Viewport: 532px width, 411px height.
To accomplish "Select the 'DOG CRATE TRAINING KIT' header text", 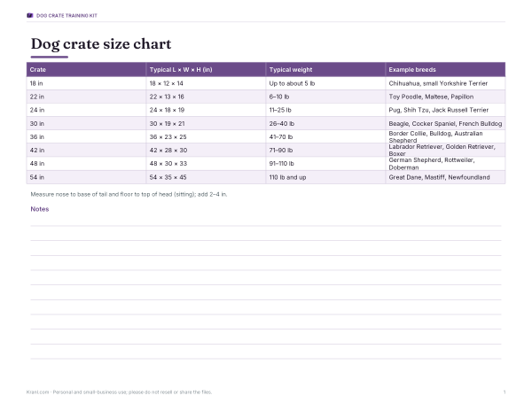I will tap(66, 16).
